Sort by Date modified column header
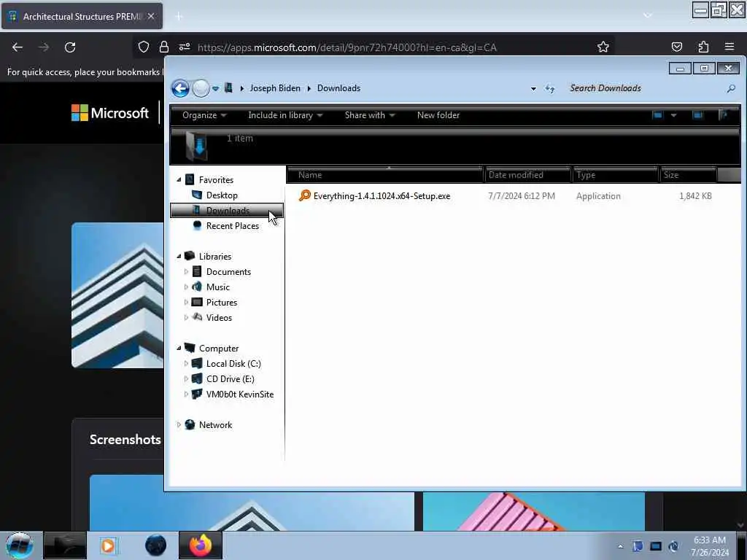 point(528,175)
